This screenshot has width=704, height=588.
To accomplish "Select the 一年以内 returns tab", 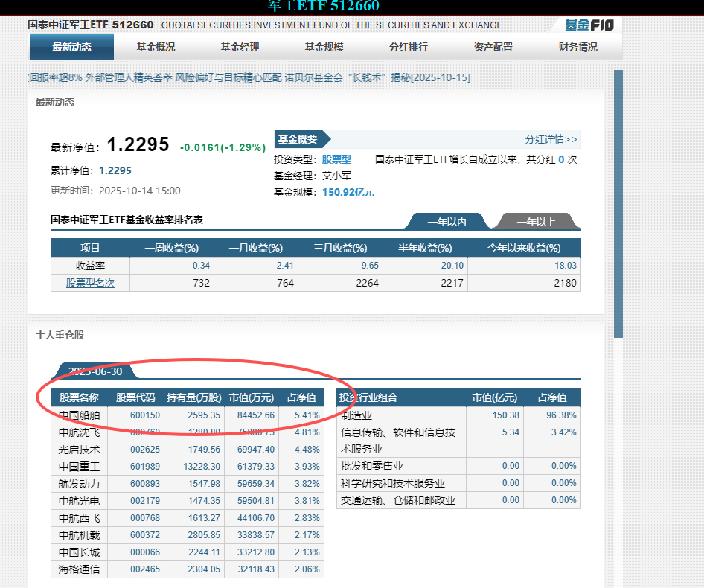I will tap(447, 222).
